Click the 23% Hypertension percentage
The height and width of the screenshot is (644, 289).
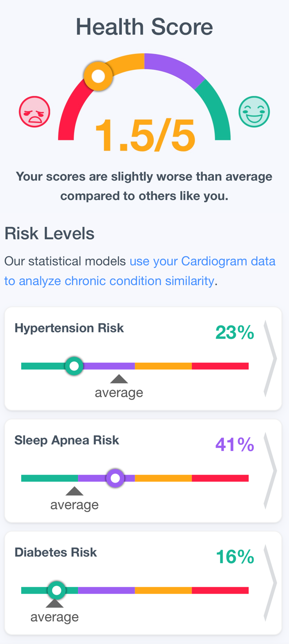pyautogui.click(x=235, y=333)
